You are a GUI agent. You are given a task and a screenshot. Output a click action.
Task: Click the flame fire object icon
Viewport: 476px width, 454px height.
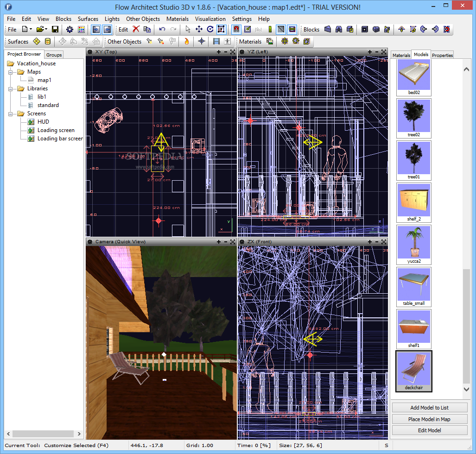point(186,41)
